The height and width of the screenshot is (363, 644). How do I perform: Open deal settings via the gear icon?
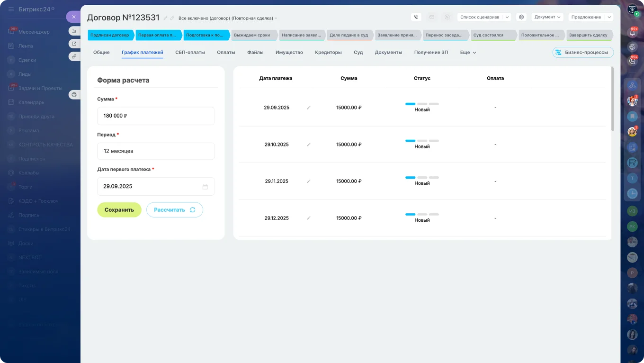[521, 17]
